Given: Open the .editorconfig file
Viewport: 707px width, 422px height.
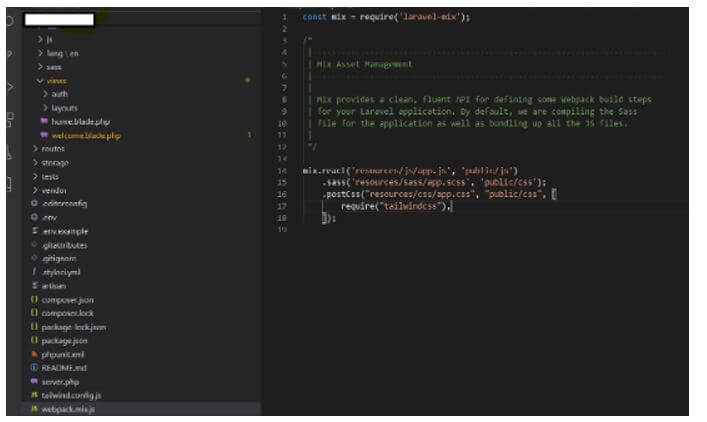Looking at the screenshot, I should 64,204.
